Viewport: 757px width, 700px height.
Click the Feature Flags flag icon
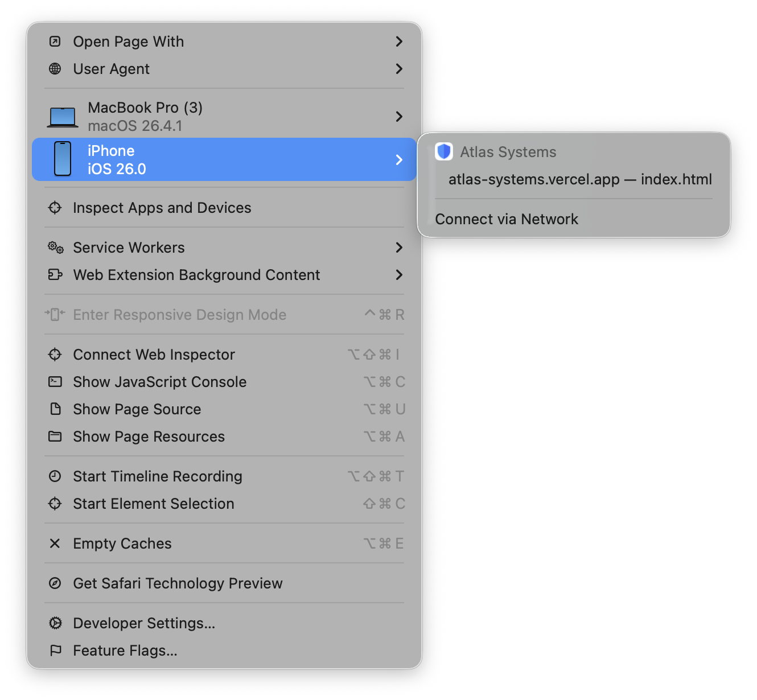click(x=55, y=650)
